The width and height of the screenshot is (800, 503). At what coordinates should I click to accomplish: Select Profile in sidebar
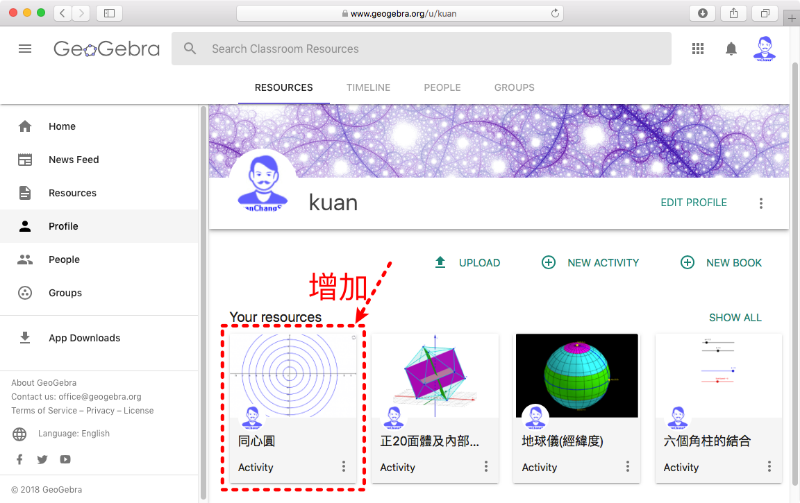click(x=99, y=226)
